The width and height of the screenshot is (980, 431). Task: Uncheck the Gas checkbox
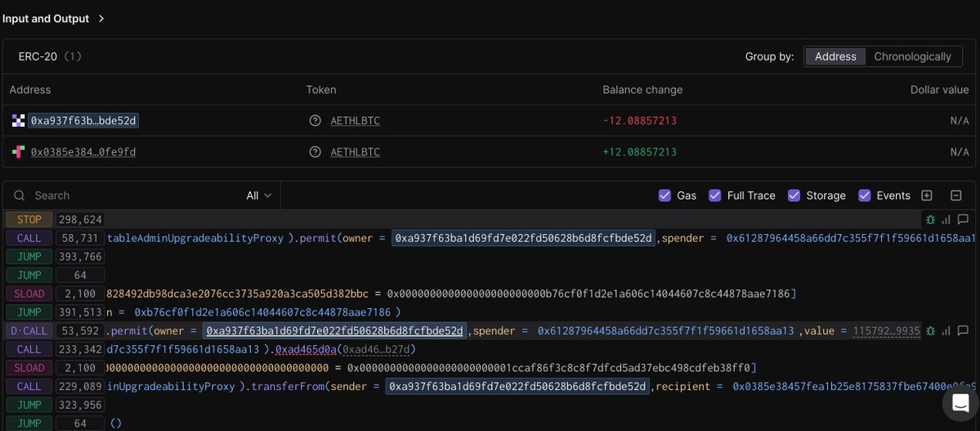pos(665,195)
